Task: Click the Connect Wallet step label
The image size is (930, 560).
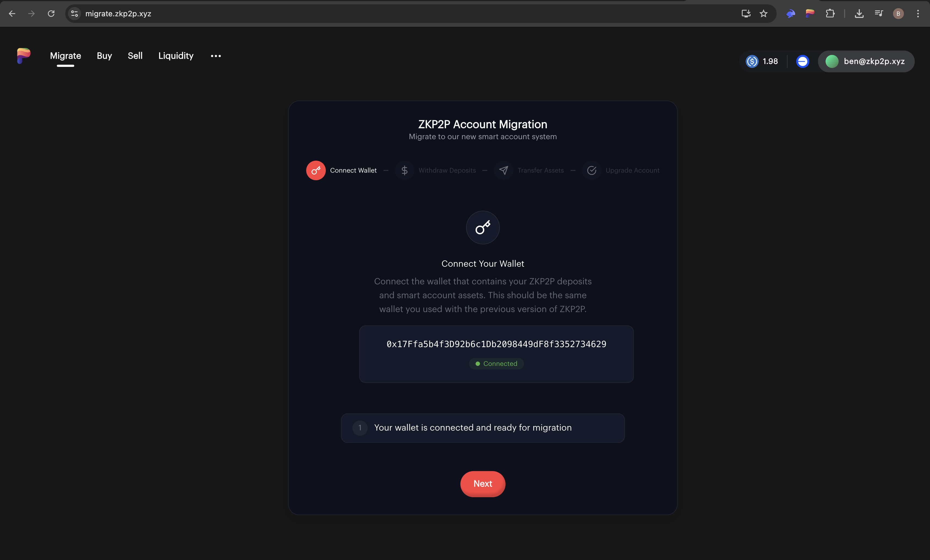Action: tap(353, 170)
